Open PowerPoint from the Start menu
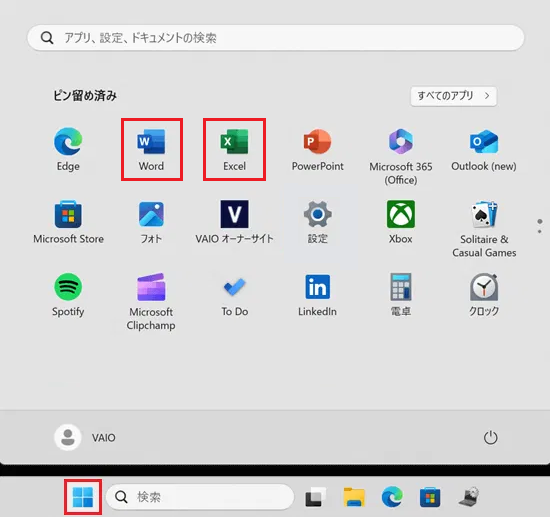This screenshot has width=550, height=517. pos(317,150)
